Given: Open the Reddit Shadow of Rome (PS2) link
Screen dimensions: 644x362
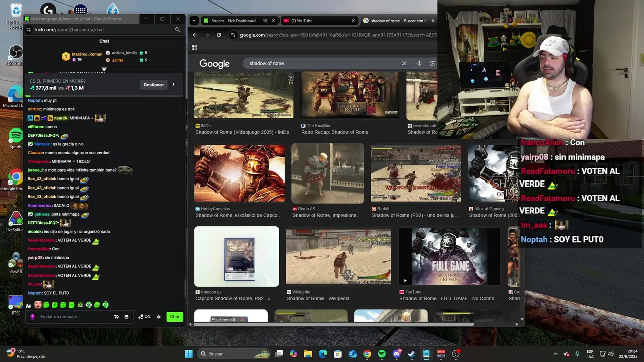Looking at the screenshot, I should (416, 215).
